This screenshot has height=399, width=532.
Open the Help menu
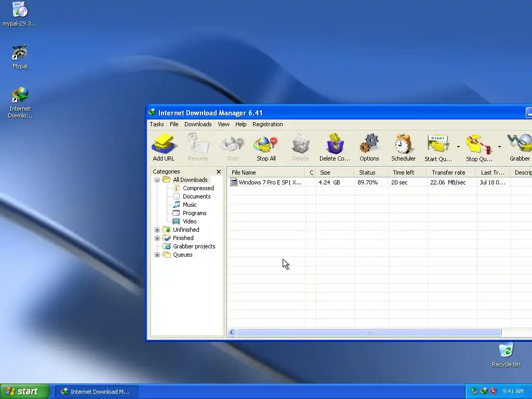pyautogui.click(x=241, y=124)
